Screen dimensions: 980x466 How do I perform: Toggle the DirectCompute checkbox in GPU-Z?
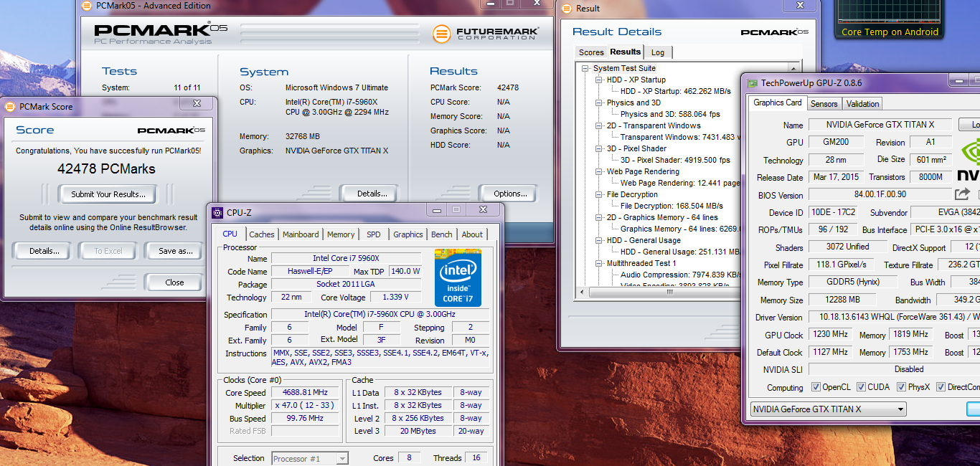click(x=941, y=387)
